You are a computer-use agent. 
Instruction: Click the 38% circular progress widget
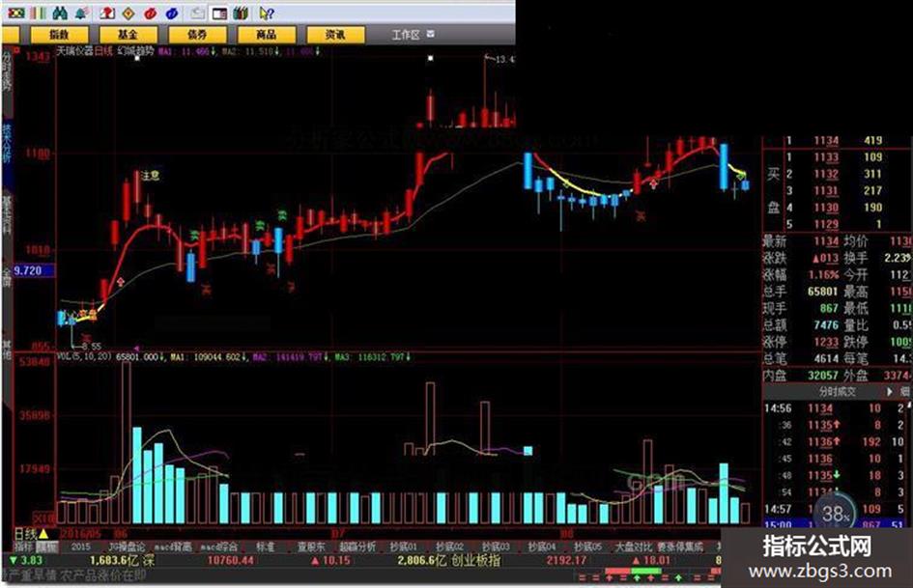[x=835, y=514]
